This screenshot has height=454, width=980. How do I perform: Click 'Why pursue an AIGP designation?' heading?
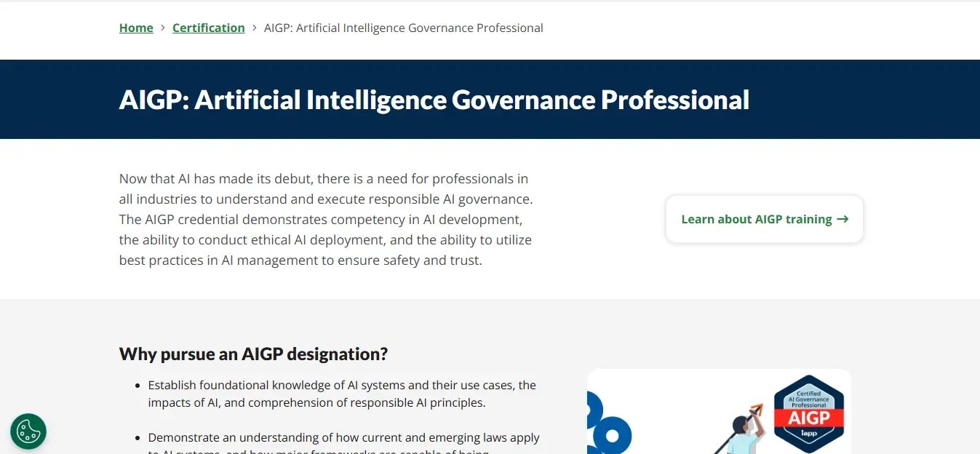coord(253,354)
